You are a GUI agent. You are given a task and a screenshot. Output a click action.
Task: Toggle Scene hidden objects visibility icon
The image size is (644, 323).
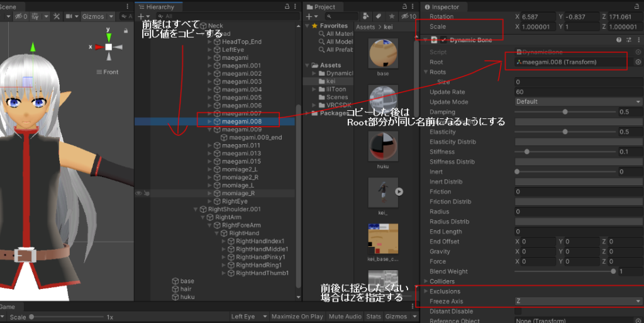(x=21, y=16)
